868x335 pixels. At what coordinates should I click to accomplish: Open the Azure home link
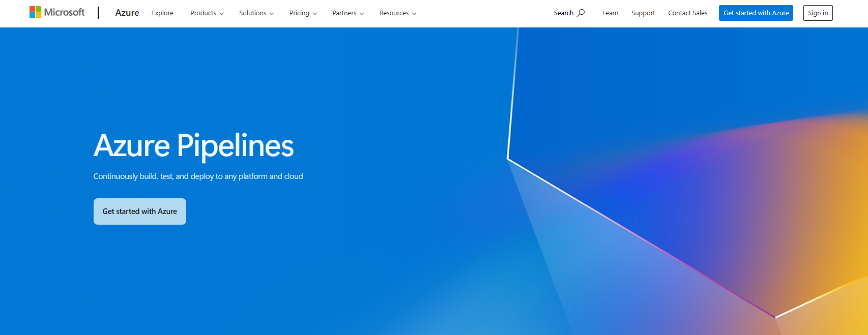click(127, 13)
